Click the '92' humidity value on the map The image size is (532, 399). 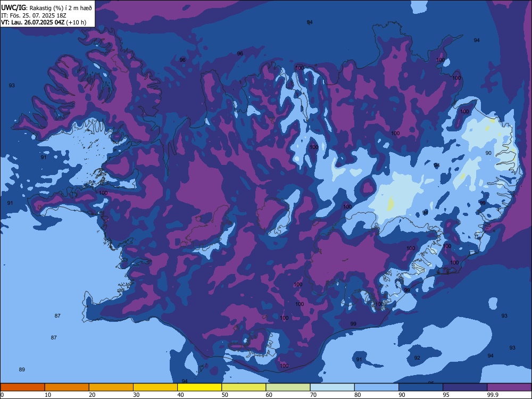click(417, 358)
